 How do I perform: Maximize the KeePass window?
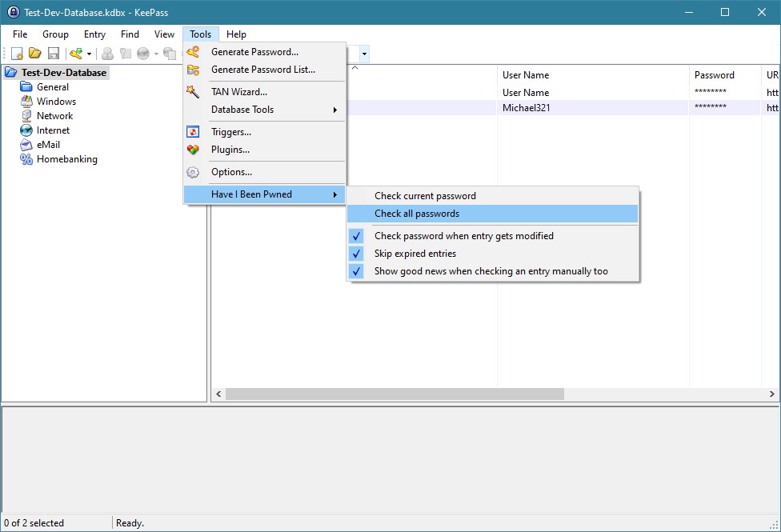tap(725, 13)
